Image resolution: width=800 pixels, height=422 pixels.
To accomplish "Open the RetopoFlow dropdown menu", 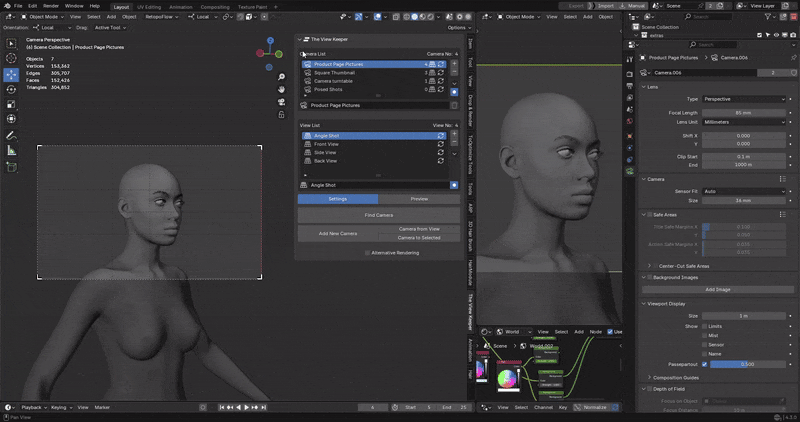I will click(162, 17).
